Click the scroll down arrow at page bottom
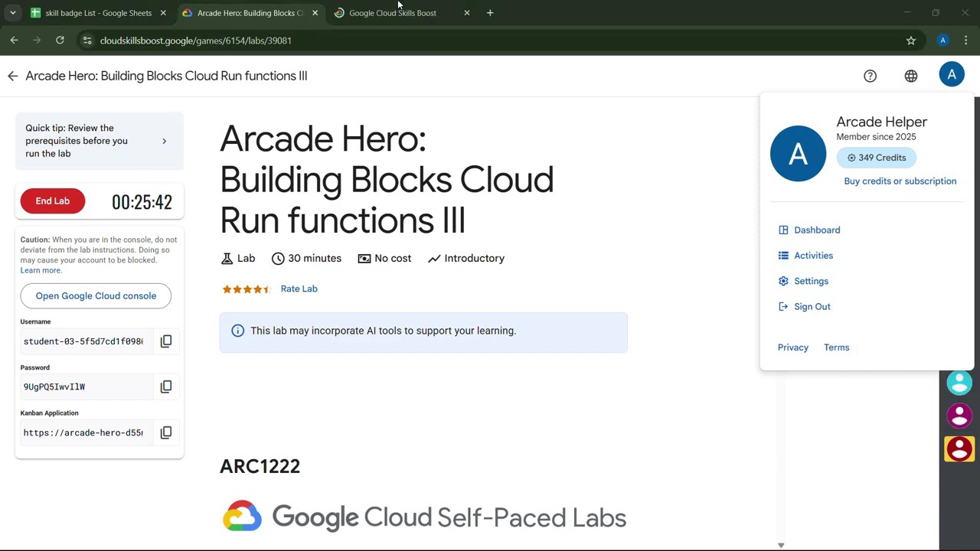 781,545
